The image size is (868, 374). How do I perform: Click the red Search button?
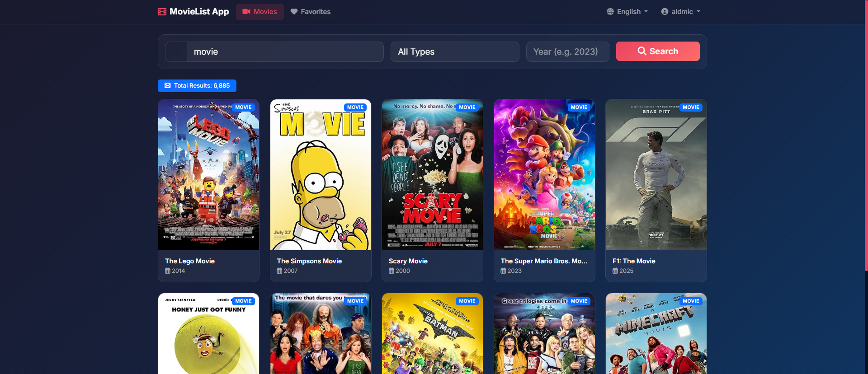(x=658, y=51)
